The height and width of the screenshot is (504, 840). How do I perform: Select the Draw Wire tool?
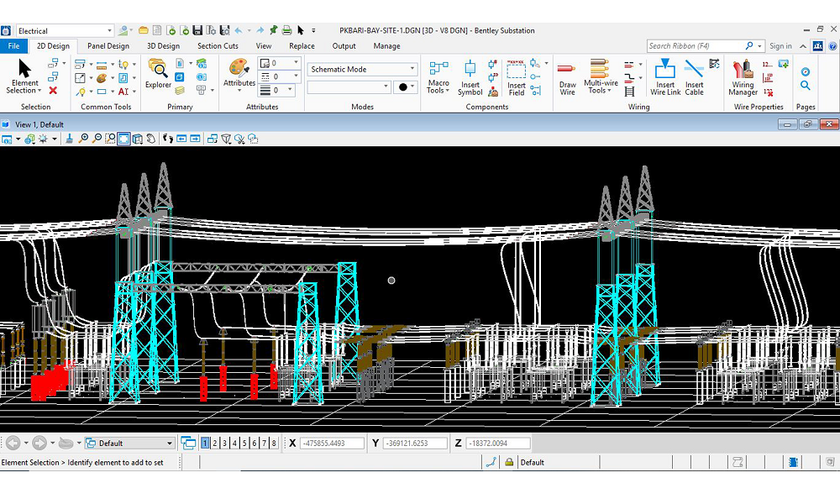point(567,76)
